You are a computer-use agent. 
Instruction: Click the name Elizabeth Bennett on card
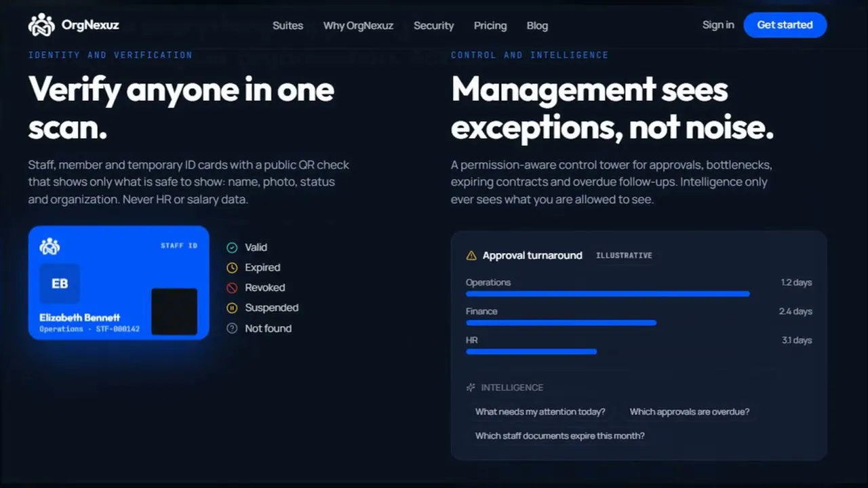pyautogui.click(x=79, y=318)
